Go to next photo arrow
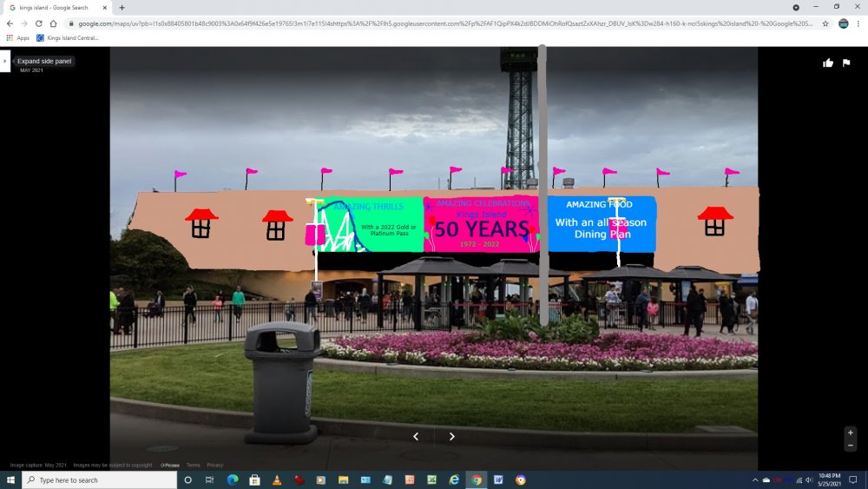Viewport: 868px width, 489px height. (x=451, y=436)
